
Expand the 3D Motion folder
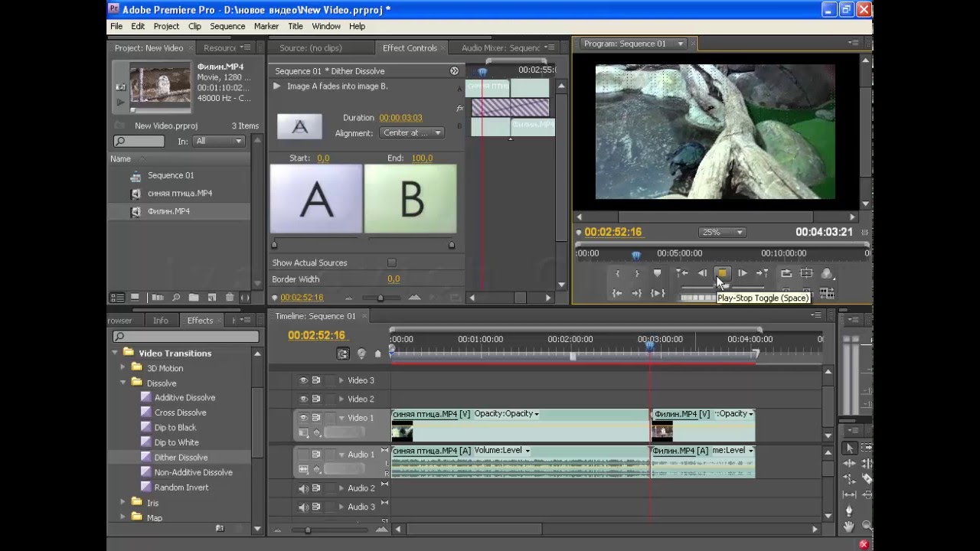122,368
